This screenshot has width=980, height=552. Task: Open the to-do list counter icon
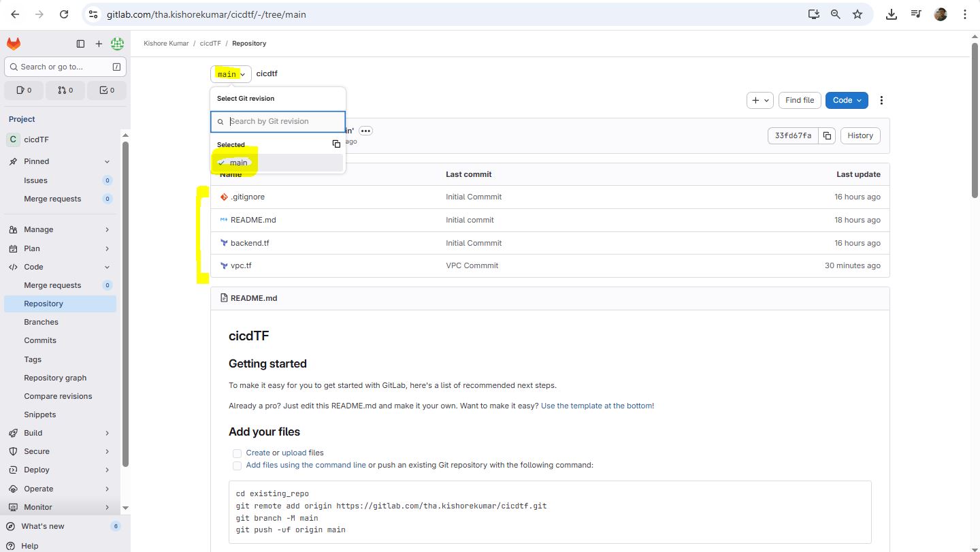[107, 90]
